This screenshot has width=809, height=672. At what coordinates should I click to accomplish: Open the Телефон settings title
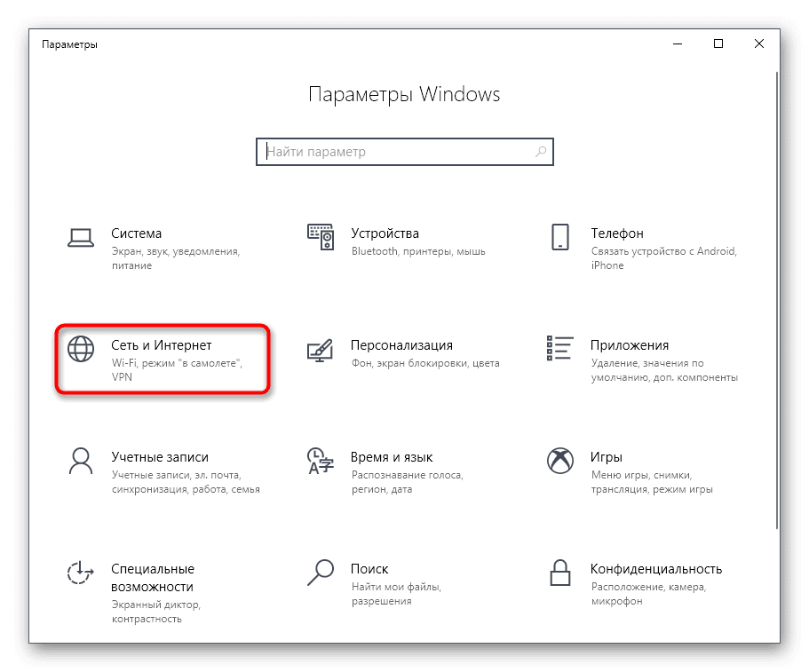[x=617, y=233]
